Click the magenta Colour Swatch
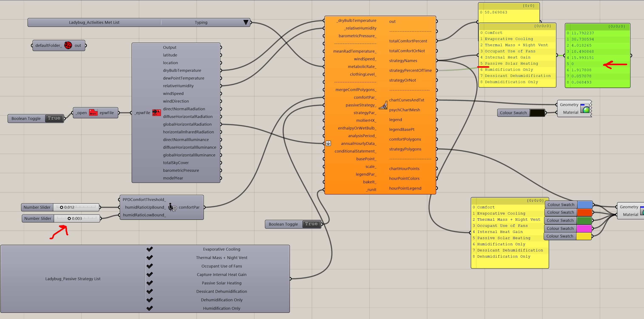Screen dimensions: 644x319 pos(584,228)
